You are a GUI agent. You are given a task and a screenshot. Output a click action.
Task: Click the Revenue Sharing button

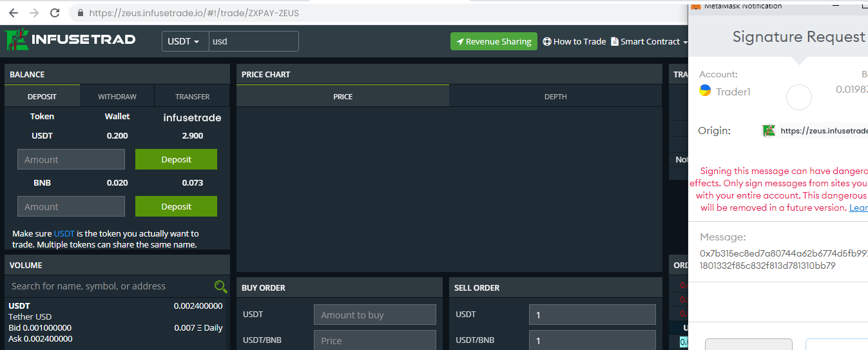coord(494,41)
